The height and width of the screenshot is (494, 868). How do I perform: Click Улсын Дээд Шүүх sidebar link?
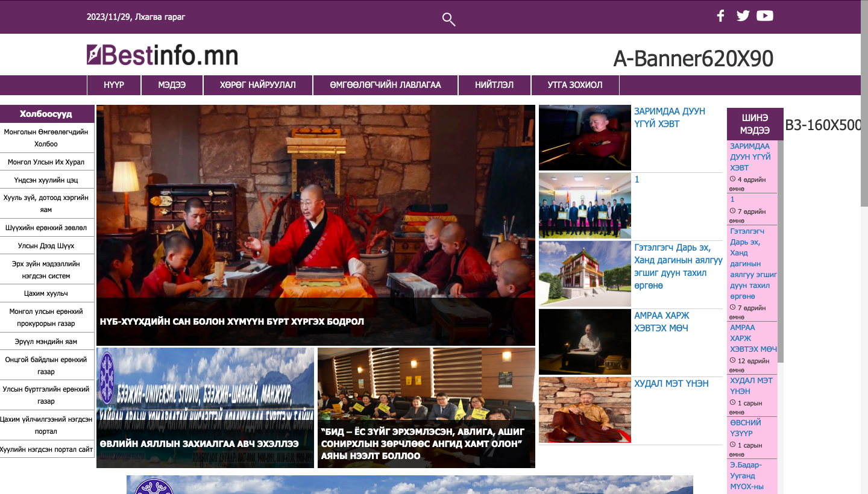pyautogui.click(x=46, y=246)
